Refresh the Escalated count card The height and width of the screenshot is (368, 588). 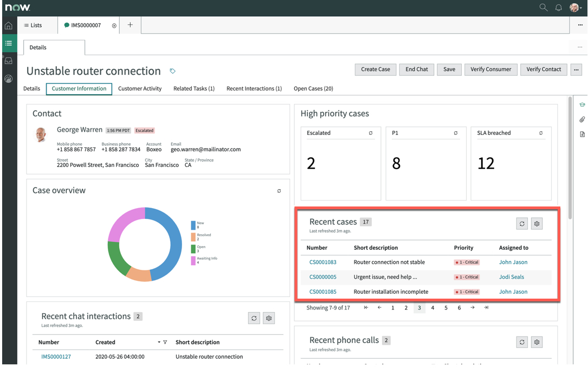coord(371,133)
